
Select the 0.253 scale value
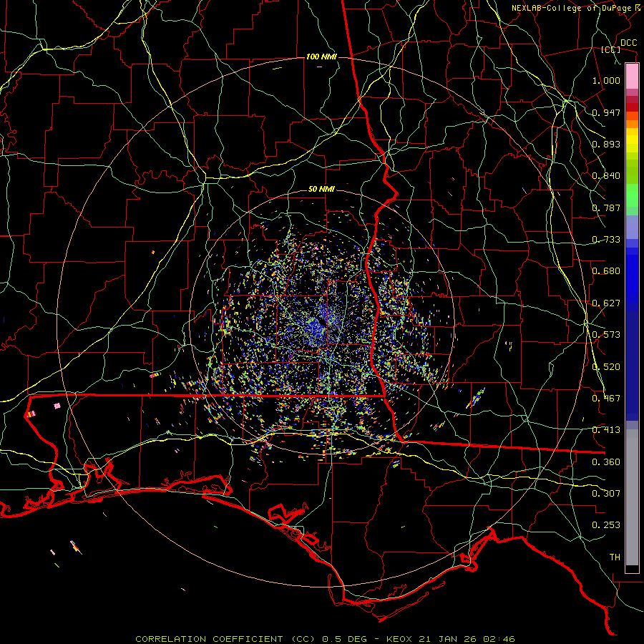(x=606, y=525)
